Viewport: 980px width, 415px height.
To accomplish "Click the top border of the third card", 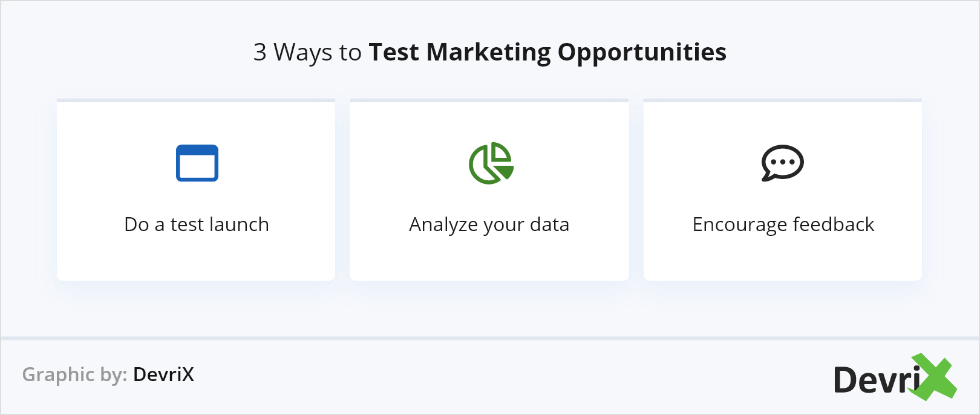I will (x=782, y=100).
